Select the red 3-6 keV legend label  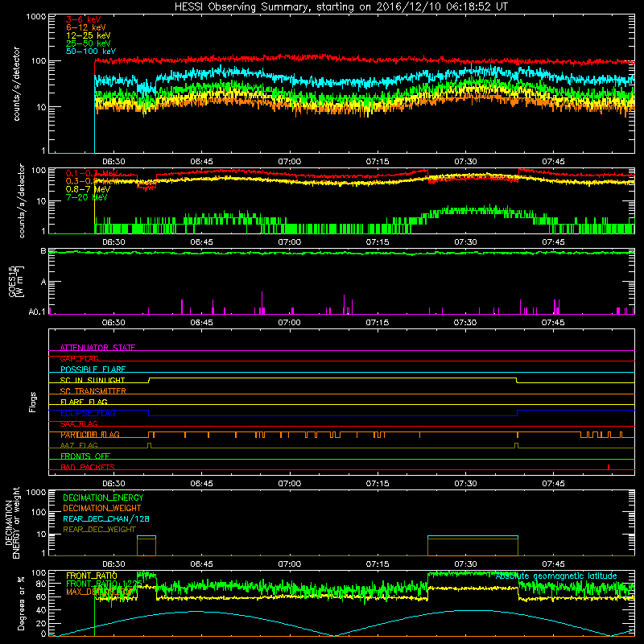pyautogui.click(x=83, y=19)
